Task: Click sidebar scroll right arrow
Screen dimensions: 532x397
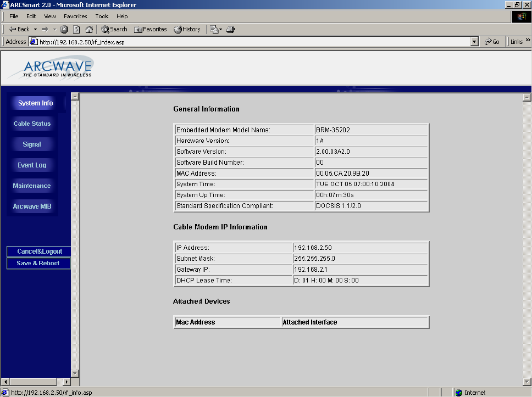Action: point(66,382)
